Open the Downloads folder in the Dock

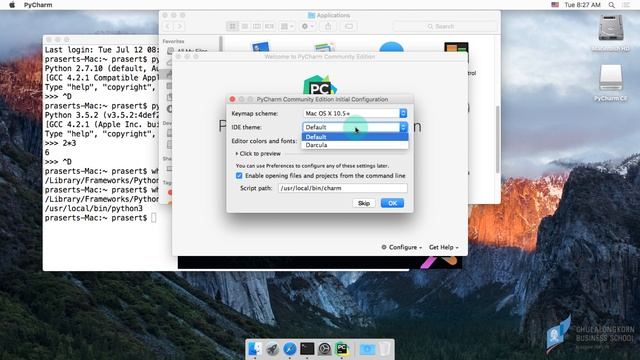pos(367,349)
